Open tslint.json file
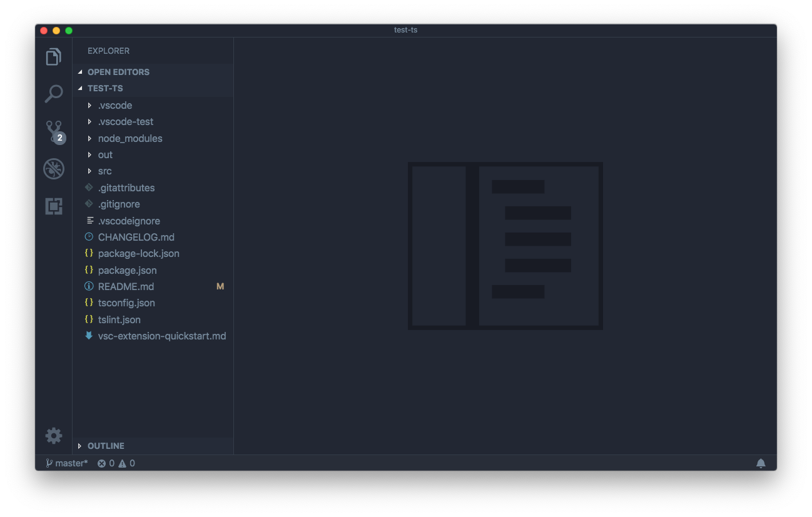The width and height of the screenshot is (812, 517). pos(153,319)
